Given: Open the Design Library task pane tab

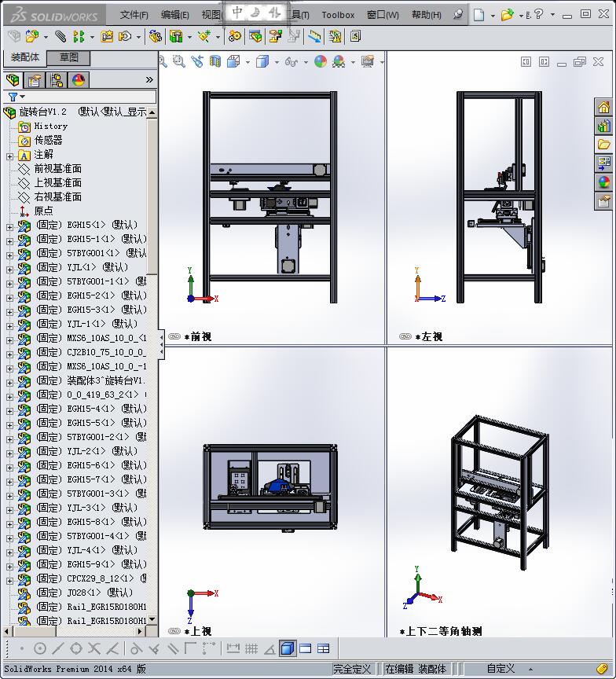Looking at the screenshot, I should [603, 126].
